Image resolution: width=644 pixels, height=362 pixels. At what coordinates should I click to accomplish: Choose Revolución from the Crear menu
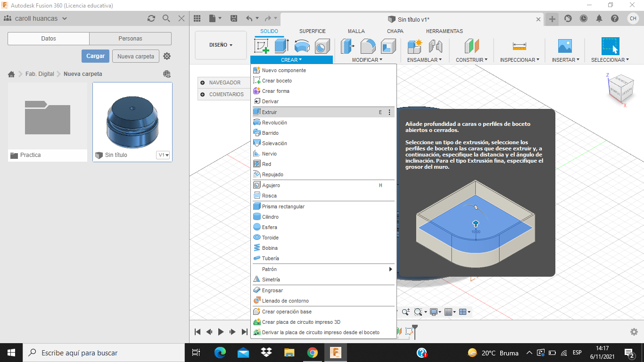coord(323,123)
